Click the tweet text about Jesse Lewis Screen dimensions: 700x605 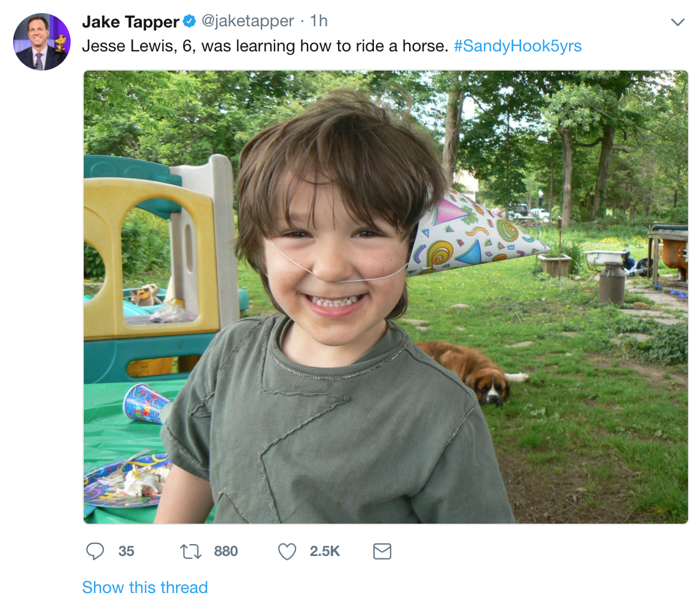[264, 46]
